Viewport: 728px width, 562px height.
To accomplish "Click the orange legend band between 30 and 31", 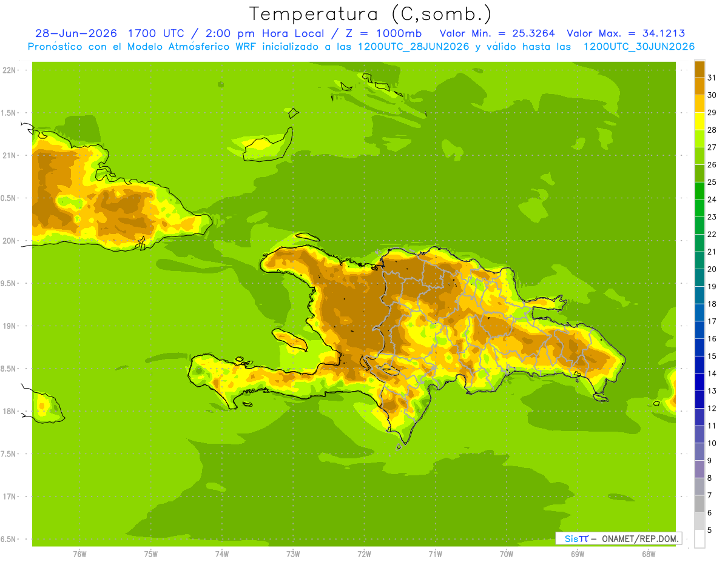I will [699, 86].
